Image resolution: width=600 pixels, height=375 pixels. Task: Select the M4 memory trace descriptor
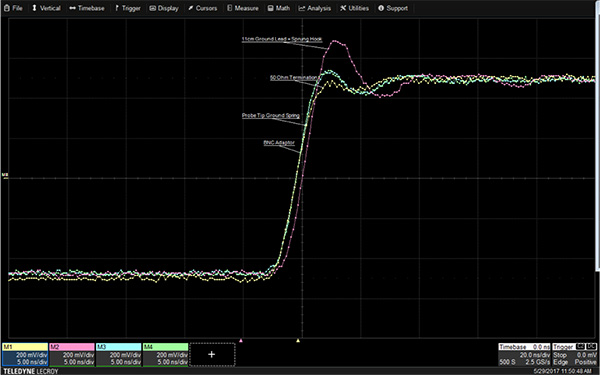pos(165,355)
